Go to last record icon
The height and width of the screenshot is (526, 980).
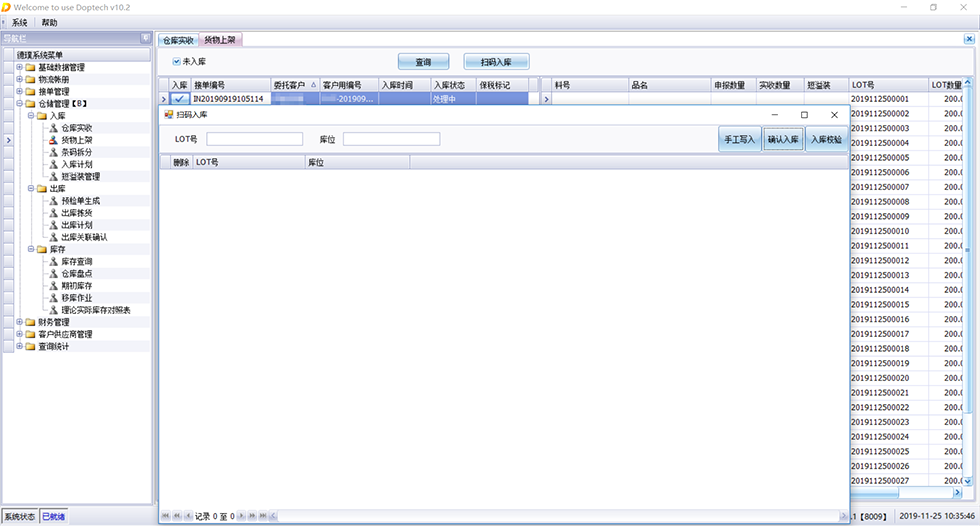click(262, 516)
